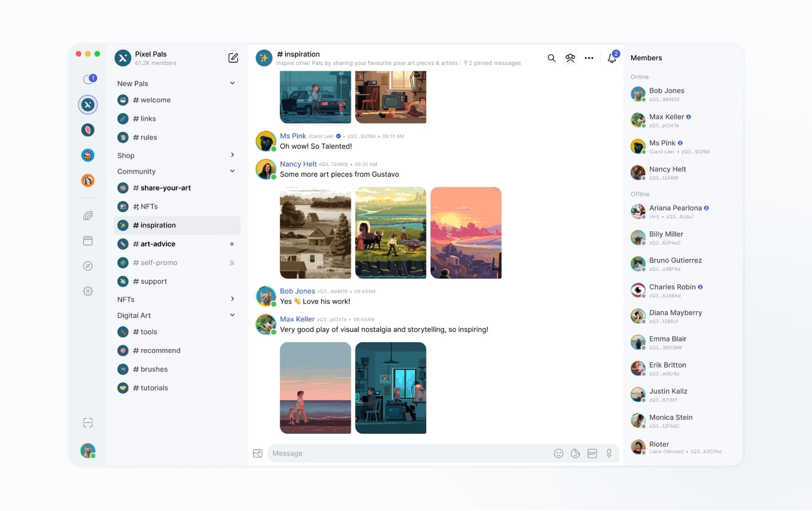
Task: Open the new message compose icon
Action: pyautogui.click(x=233, y=58)
